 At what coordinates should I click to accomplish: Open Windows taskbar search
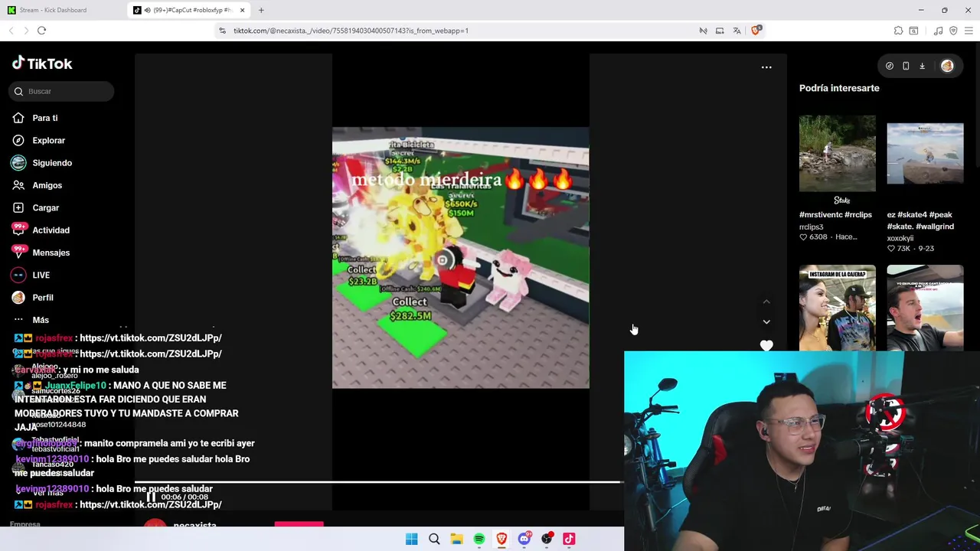pos(434,539)
